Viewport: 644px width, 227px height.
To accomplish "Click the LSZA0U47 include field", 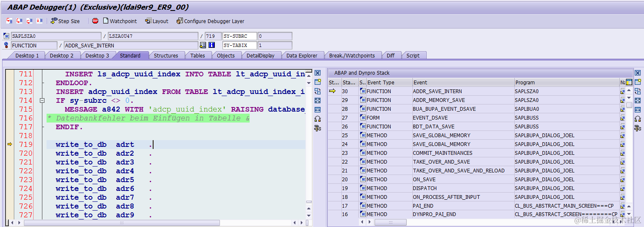I will coord(153,36).
